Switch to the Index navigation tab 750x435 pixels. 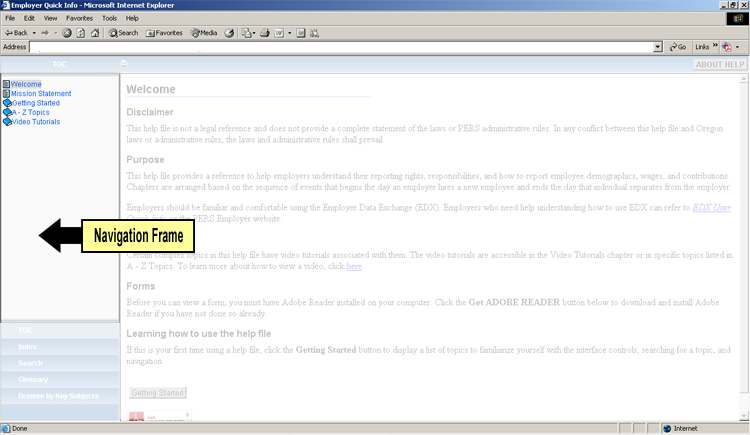(x=27, y=346)
